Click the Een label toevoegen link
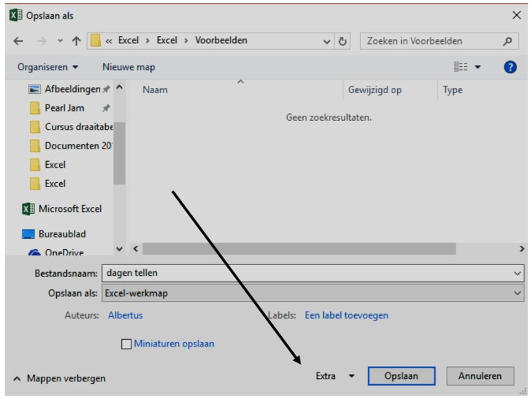 346,315
